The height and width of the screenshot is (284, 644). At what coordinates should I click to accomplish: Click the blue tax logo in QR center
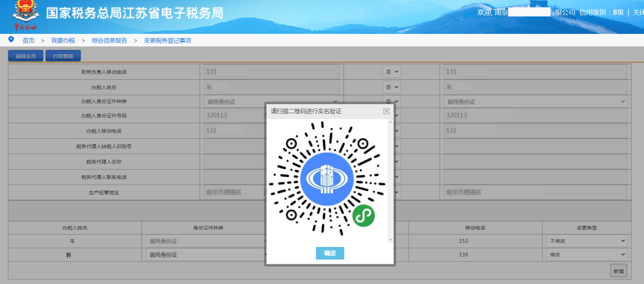[327, 179]
